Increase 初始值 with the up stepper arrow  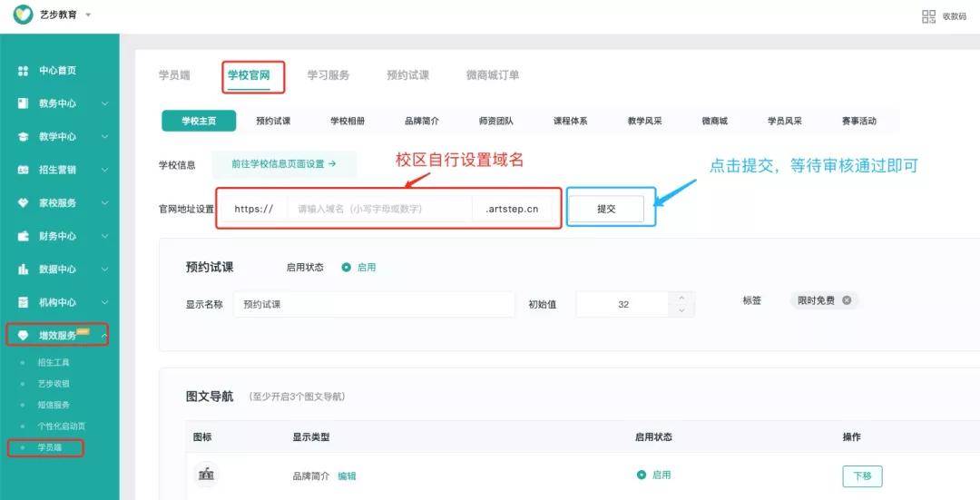point(681,299)
